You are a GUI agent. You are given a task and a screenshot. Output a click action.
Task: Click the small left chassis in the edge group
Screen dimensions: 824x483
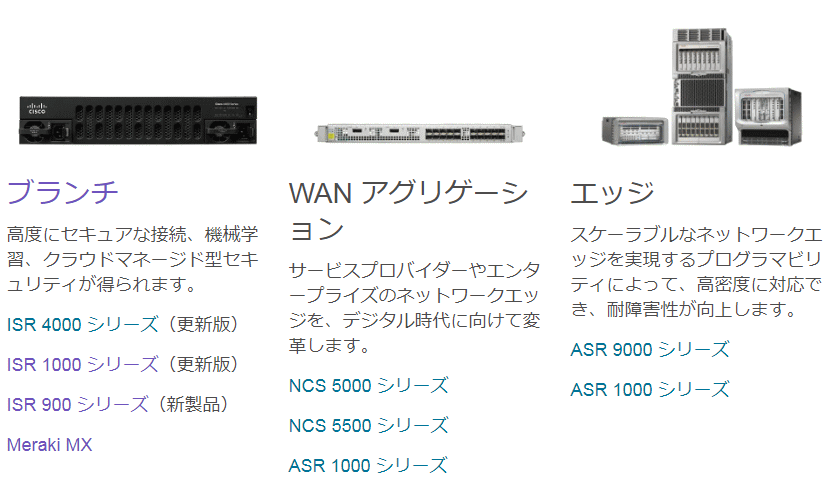tap(635, 130)
